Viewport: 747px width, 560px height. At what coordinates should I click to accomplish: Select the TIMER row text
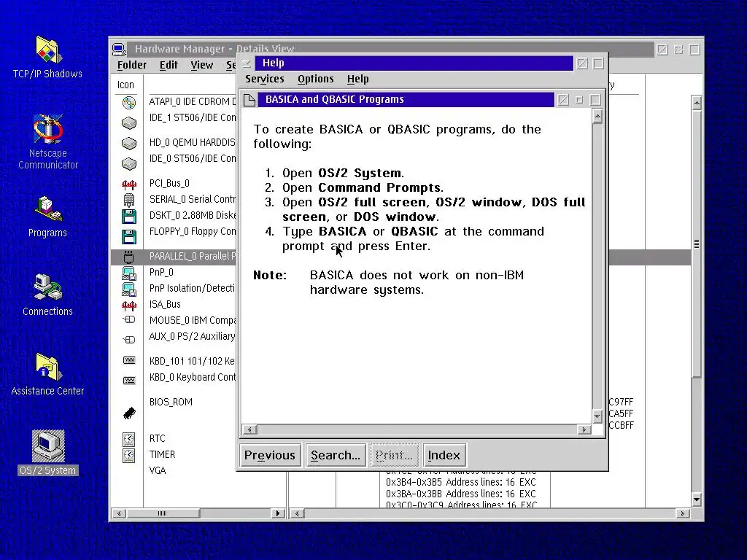pyautogui.click(x=163, y=455)
